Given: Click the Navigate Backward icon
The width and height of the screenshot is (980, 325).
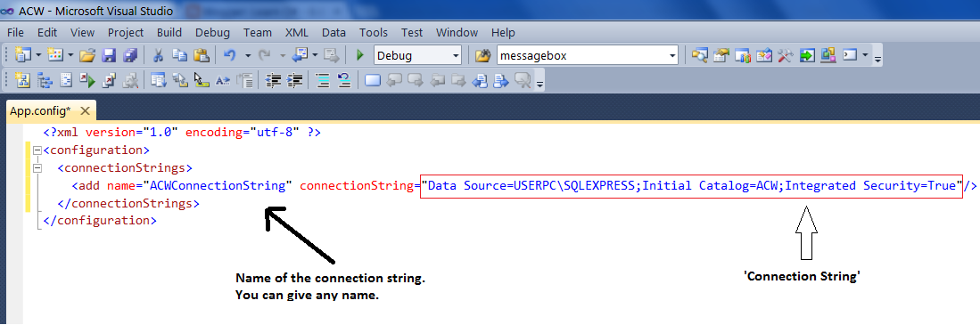Looking at the screenshot, I should (x=300, y=55).
